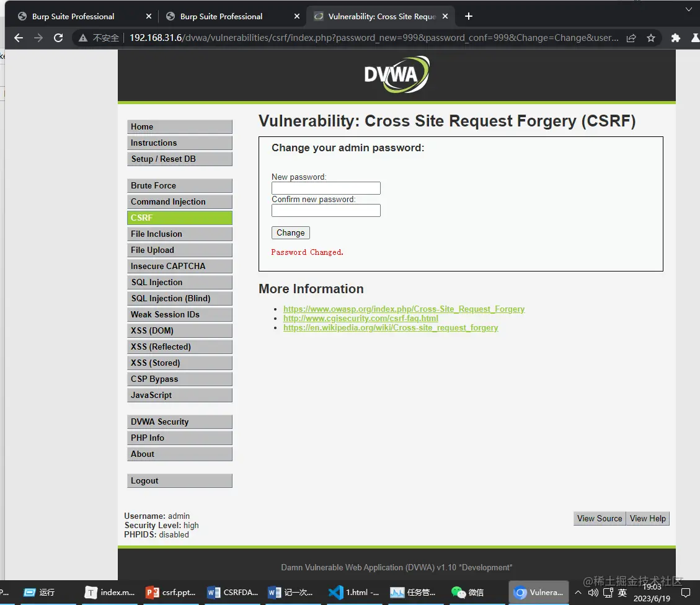This screenshot has width=700, height=605.
Task: Open Setup / Reset DB
Action: (179, 159)
